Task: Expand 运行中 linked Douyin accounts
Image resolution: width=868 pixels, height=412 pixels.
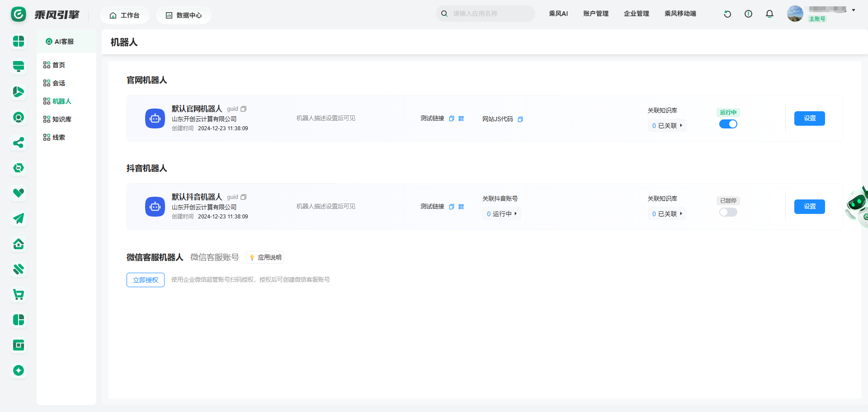Action: coord(501,214)
